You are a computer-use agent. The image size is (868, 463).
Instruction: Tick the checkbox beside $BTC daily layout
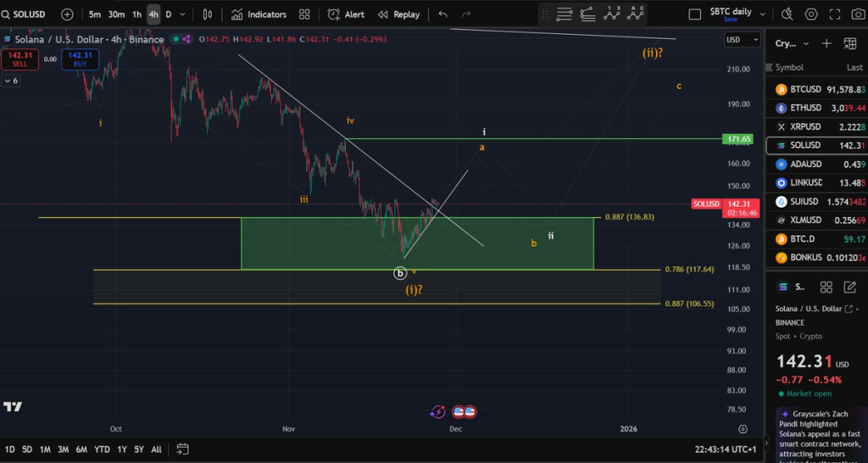[695, 14]
